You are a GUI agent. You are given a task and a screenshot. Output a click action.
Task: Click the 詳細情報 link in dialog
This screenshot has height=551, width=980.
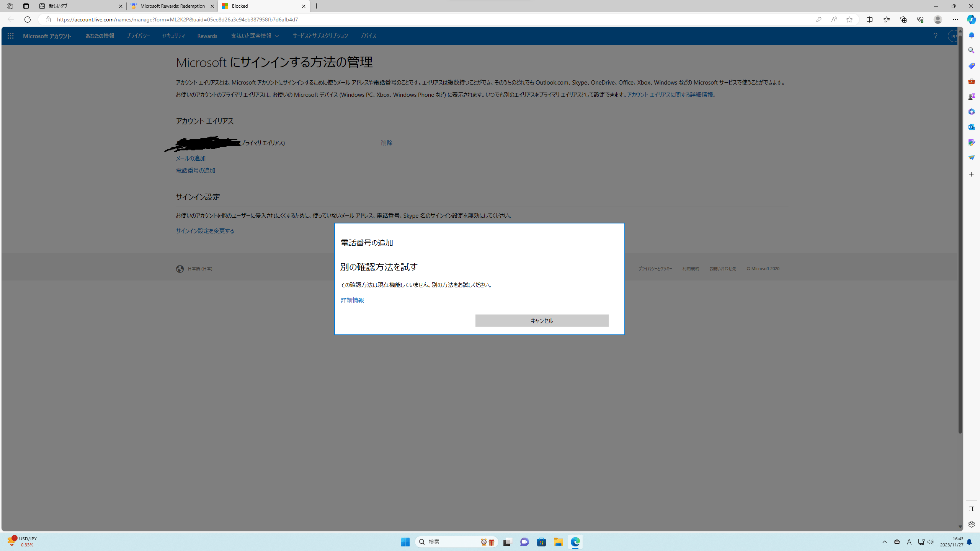pyautogui.click(x=352, y=300)
